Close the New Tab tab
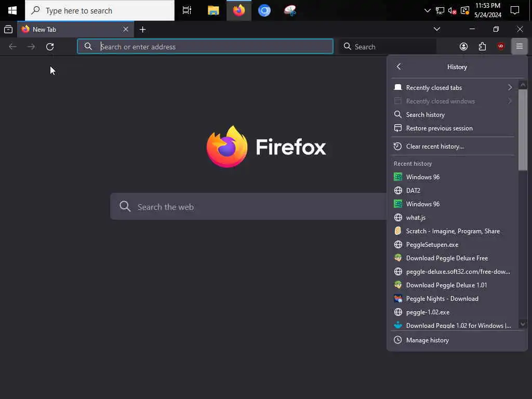Viewport: 532px width, 399px height. [x=126, y=30]
